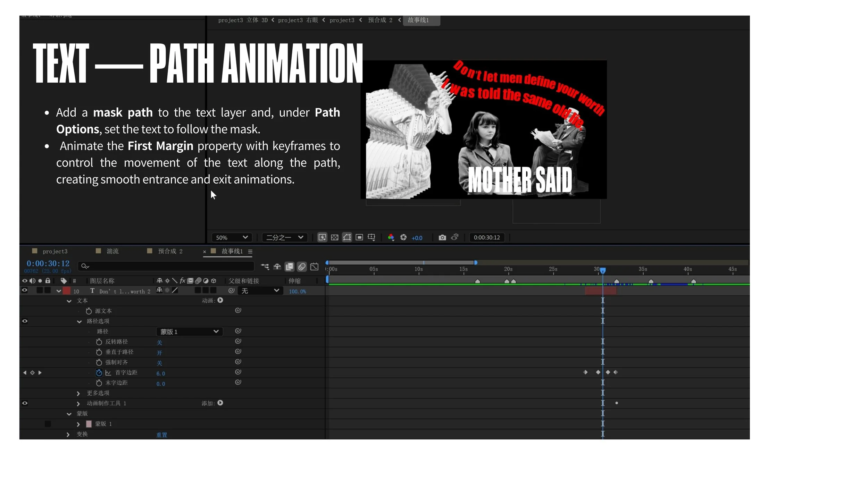
Task: Switch to the 湍流 timeline tab
Action: tap(112, 251)
